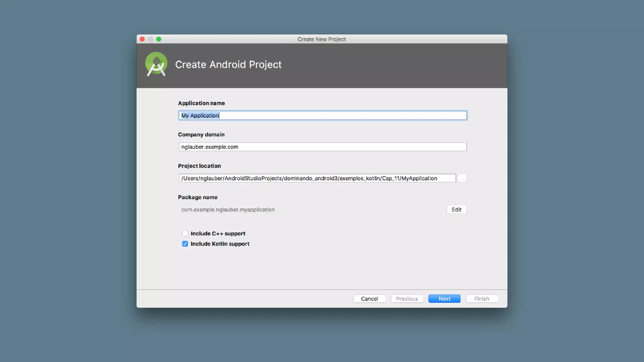Uncheck Include Kotlin support checkbox
Image resolution: width=644 pixels, height=362 pixels.
[x=185, y=244]
